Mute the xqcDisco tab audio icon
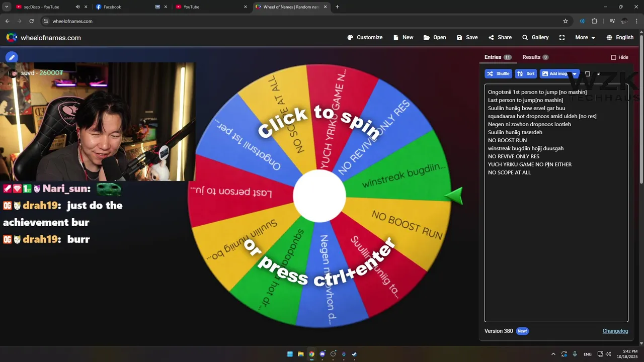Viewport: 644px width, 362px height. click(77, 7)
